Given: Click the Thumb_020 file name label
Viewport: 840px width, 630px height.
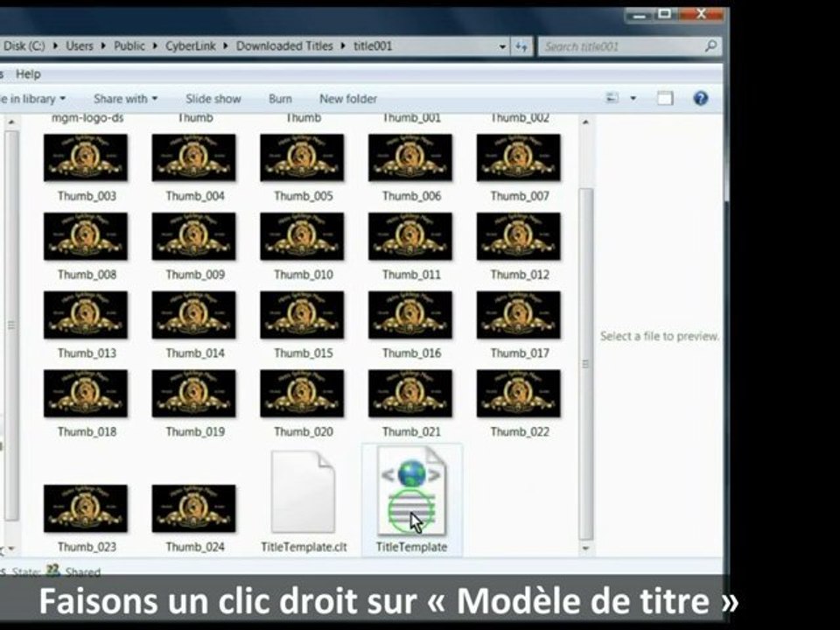Looking at the screenshot, I should click(x=304, y=431).
